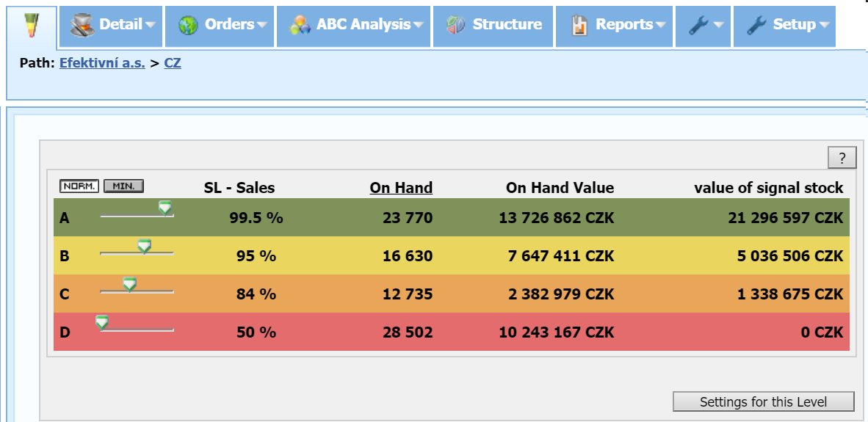Viewport: 868px width, 422px height.
Task: Follow the Efektivní a.s. path link
Action: click(x=102, y=63)
